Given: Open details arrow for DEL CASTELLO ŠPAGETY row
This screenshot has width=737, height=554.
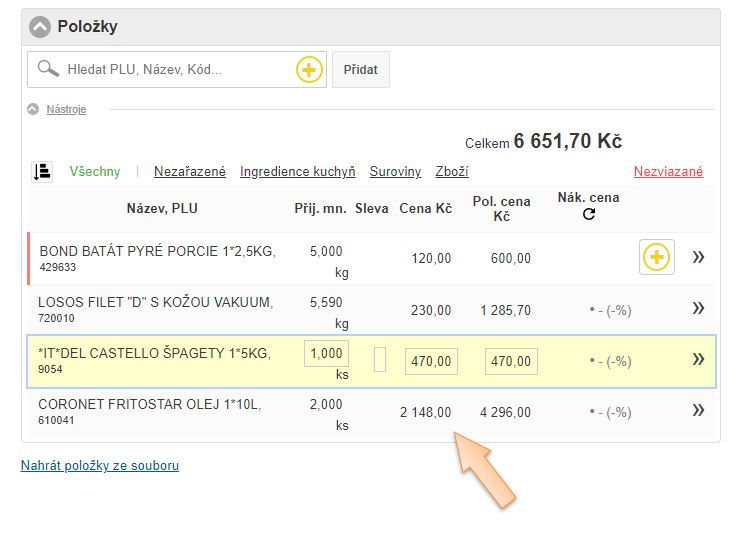Looking at the screenshot, I should click(x=698, y=360).
